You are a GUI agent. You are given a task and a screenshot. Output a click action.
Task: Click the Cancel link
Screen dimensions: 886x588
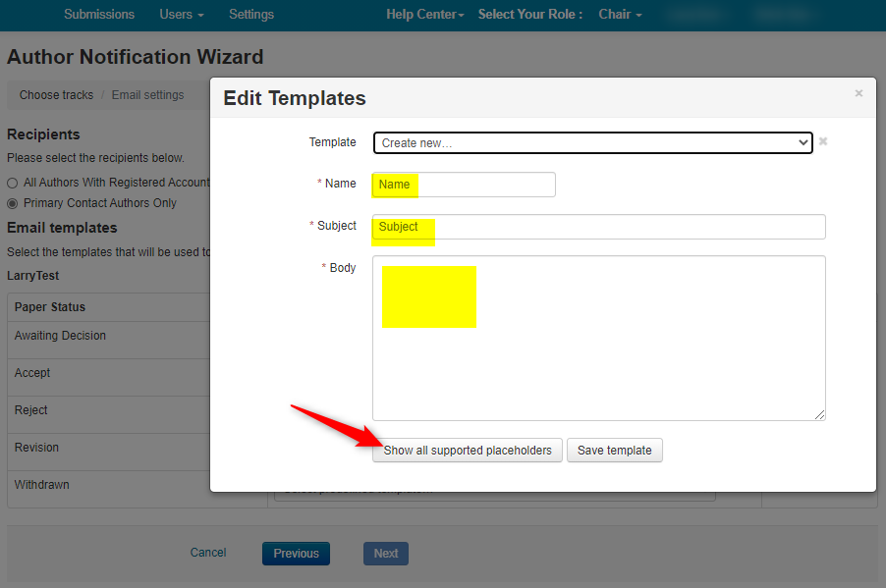pyautogui.click(x=208, y=554)
